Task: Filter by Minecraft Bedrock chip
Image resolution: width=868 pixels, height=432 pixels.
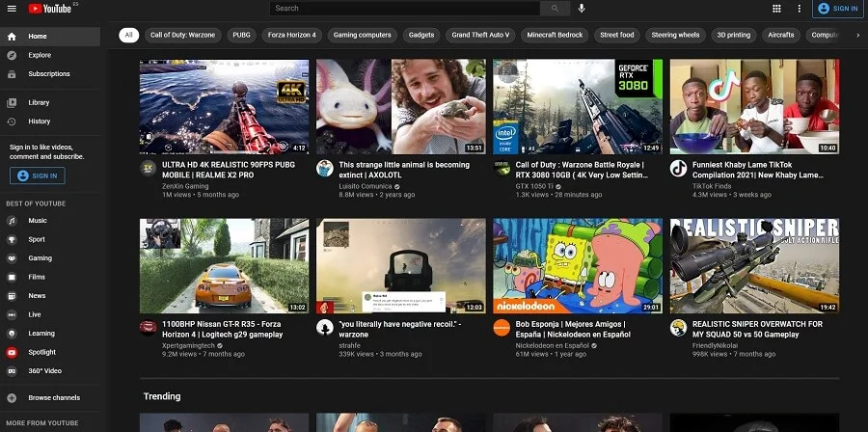Action: pos(555,35)
